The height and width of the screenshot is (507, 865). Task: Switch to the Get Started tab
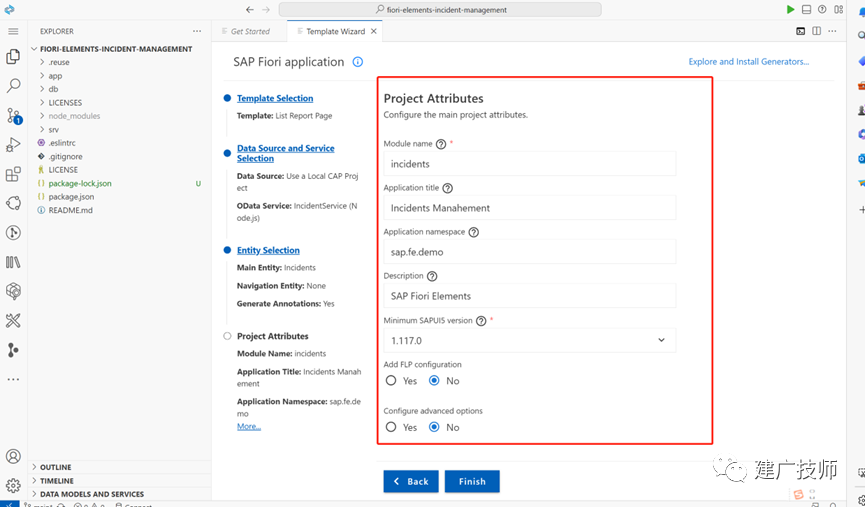249,31
